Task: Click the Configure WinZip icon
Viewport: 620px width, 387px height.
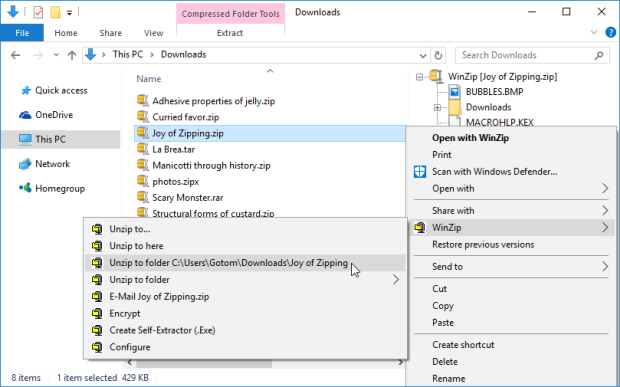Action: (97, 347)
